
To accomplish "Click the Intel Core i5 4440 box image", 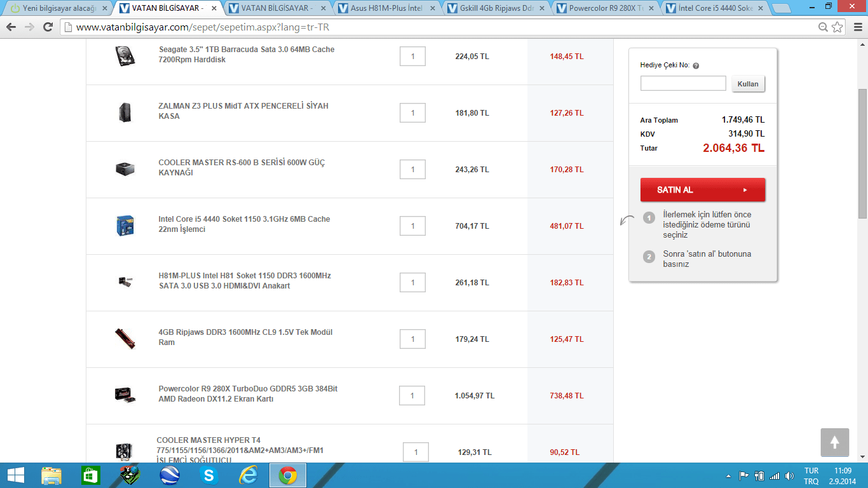I will (x=125, y=226).
